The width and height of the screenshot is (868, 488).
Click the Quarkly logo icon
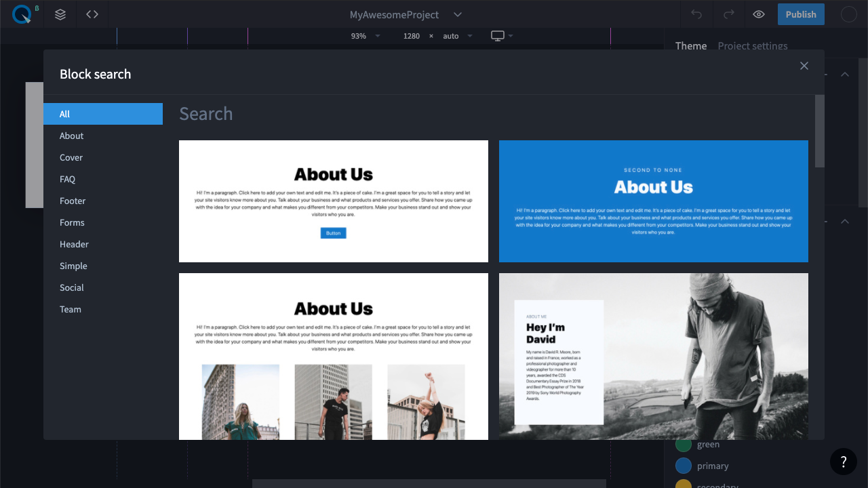click(22, 14)
